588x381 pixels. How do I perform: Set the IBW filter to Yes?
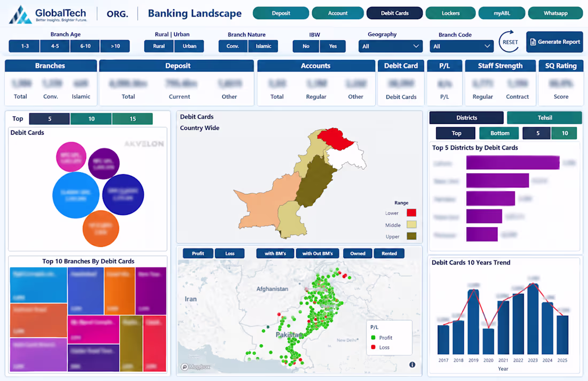click(x=333, y=46)
